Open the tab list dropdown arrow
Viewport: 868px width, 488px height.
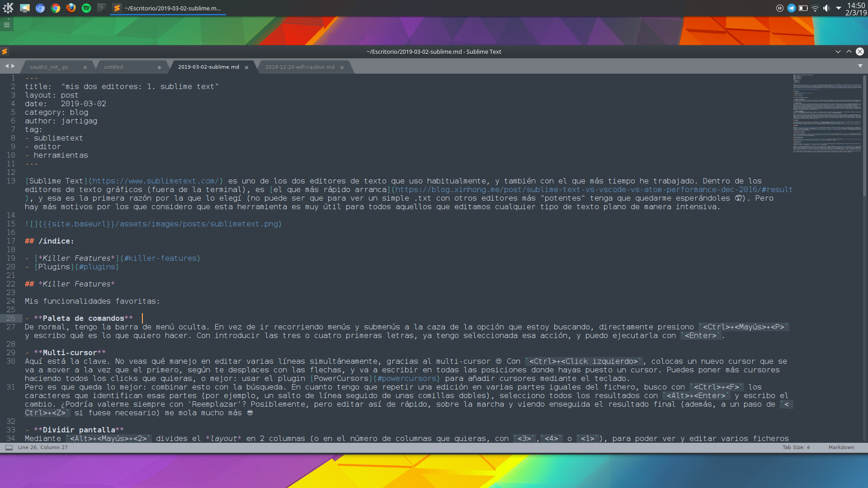click(860, 66)
